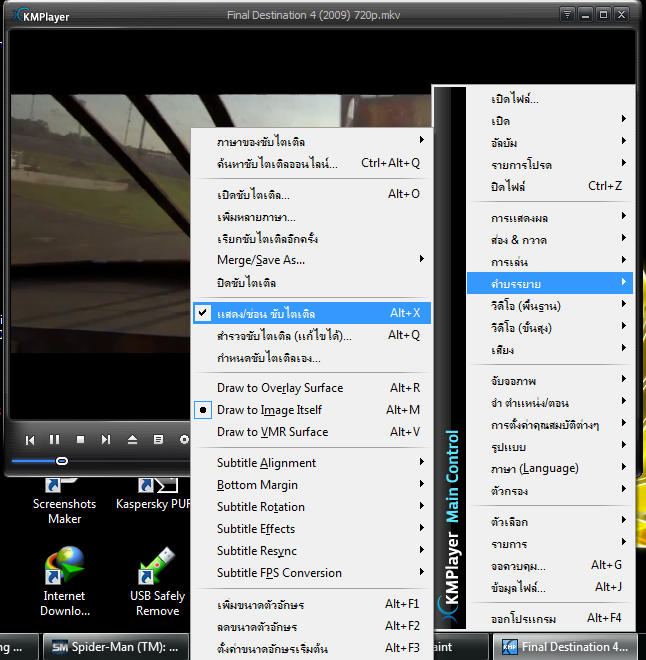This screenshot has width=646, height=660.
Task: Choose ออกโปรแกรม Alt+F4
Action: click(x=550, y=618)
